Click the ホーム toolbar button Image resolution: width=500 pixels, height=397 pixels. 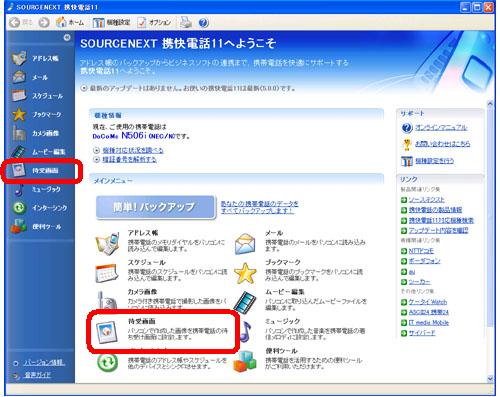(70, 23)
